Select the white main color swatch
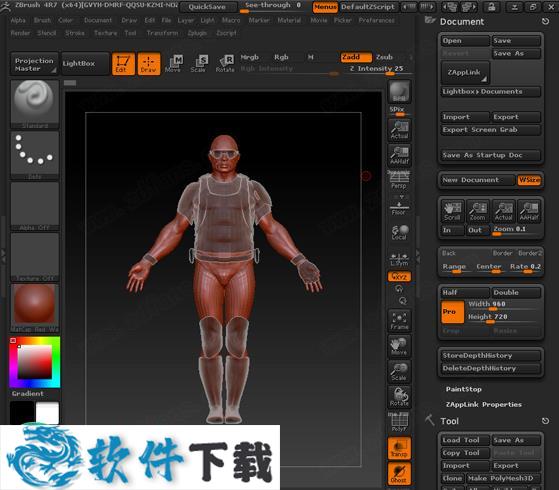559x490 pixels. click(47, 413)
